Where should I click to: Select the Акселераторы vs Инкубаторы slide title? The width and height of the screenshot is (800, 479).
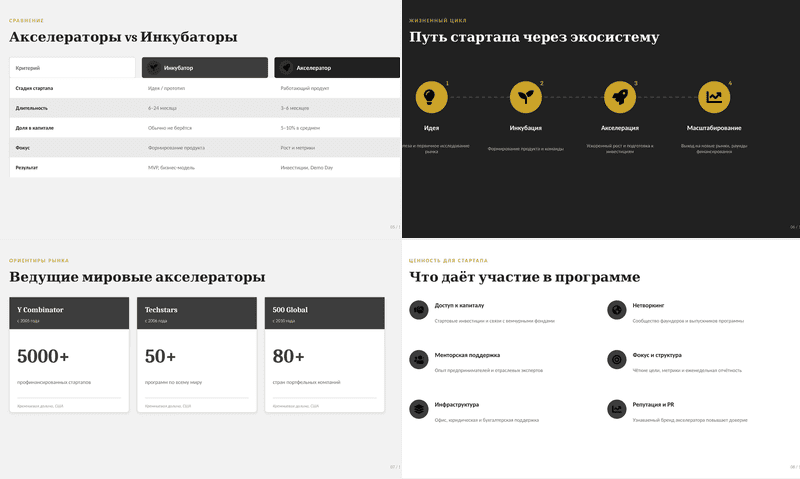123,37
